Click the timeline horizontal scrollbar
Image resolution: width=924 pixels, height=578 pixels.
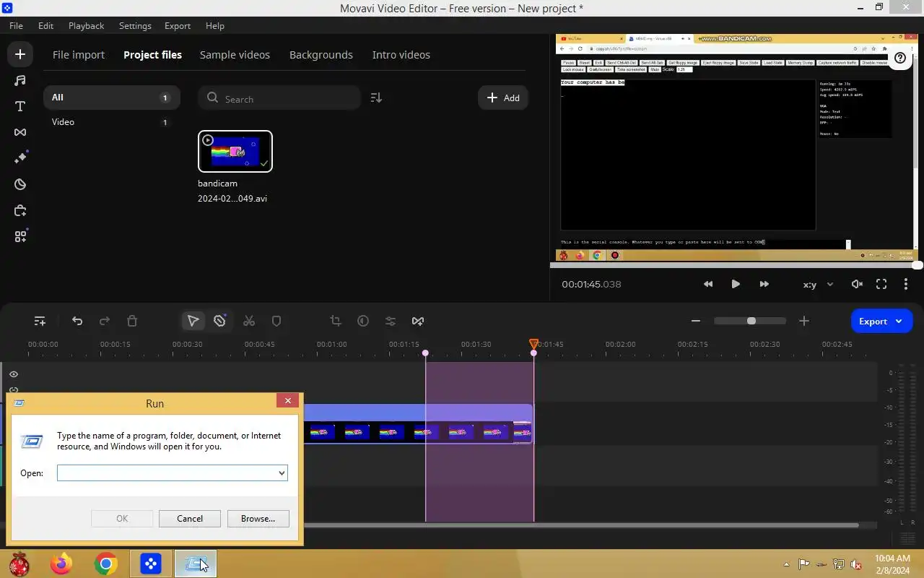(x=580, y=525)
